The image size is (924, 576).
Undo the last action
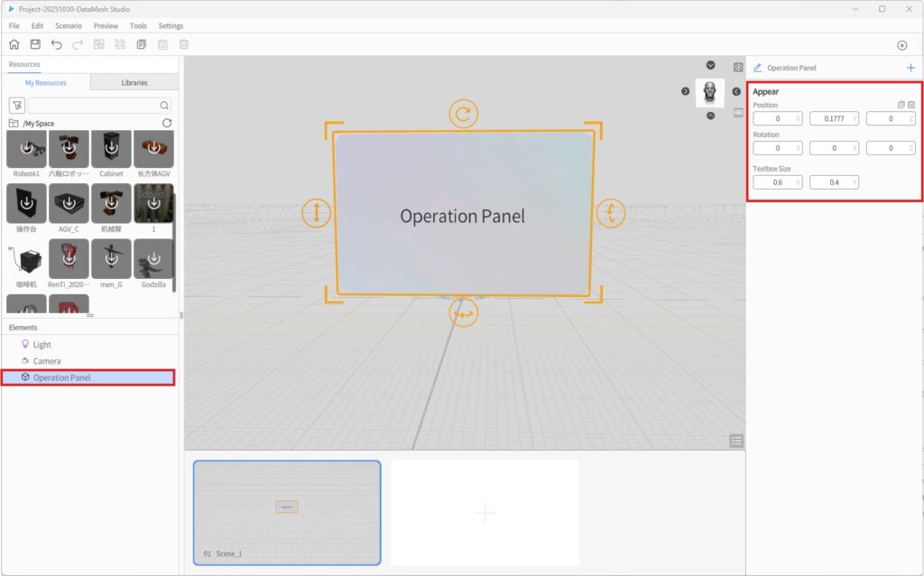[x=57, y=44]
